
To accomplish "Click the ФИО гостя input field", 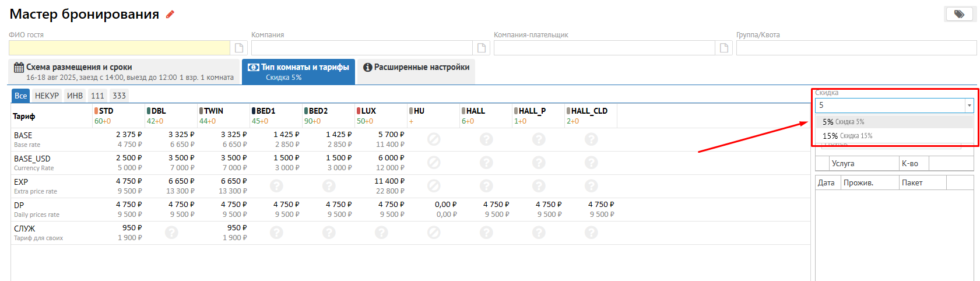I will (120, 48).
